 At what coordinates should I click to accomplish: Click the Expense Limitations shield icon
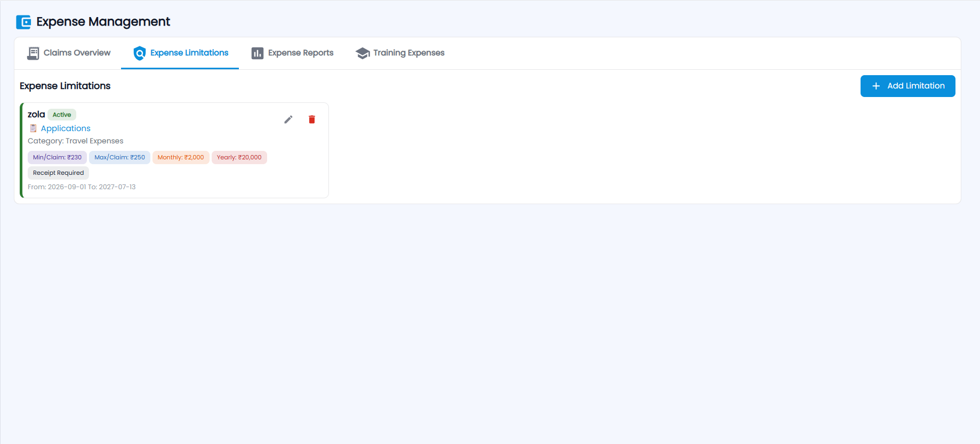click(140, 53)
